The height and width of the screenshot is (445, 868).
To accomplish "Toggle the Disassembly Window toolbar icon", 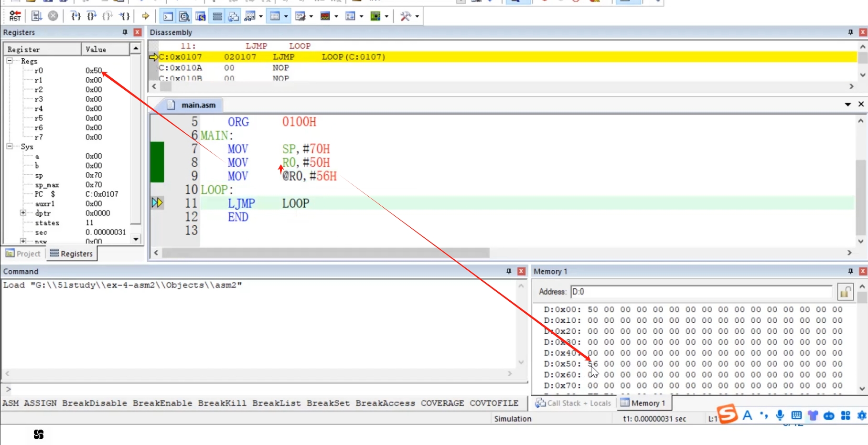I will (x=184, y=17).
